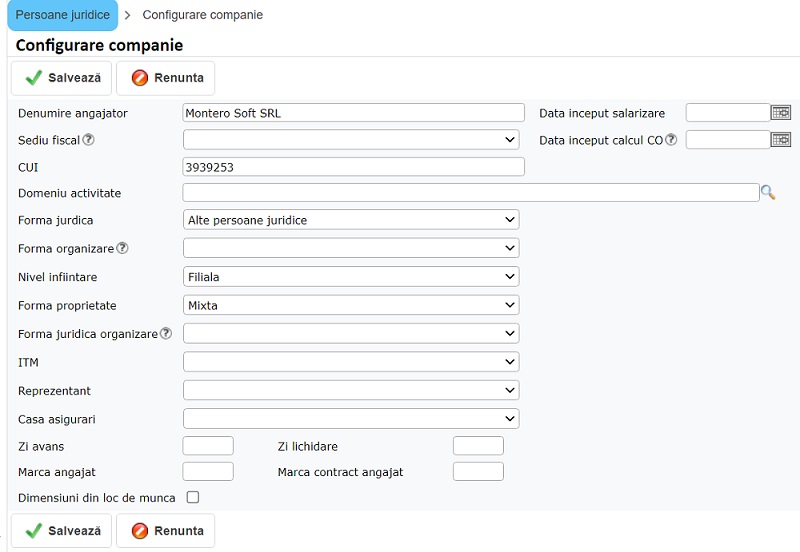Expand Forma juridica dropdown showing Alte persoane juridice
800x552 pixels.
(351, 220)
